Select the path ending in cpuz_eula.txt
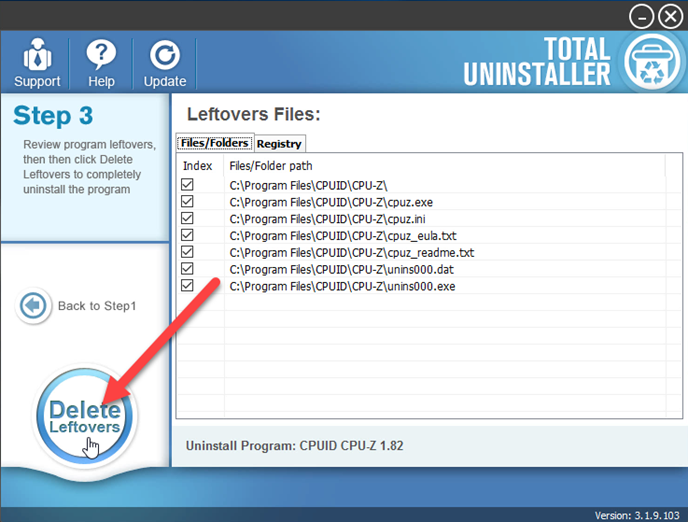The height and width of the screenshot is (522, 688). click(343, 236)
